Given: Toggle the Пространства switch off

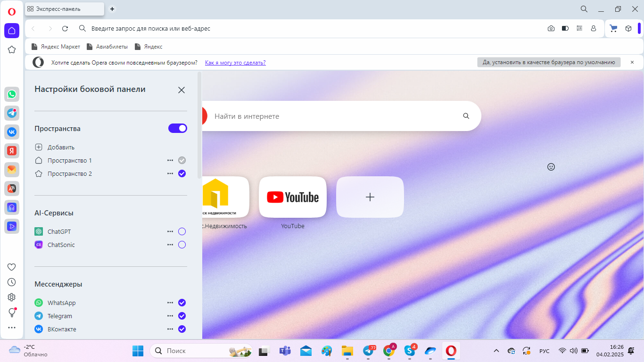Looking at the screenshot, I should point(178,128).
